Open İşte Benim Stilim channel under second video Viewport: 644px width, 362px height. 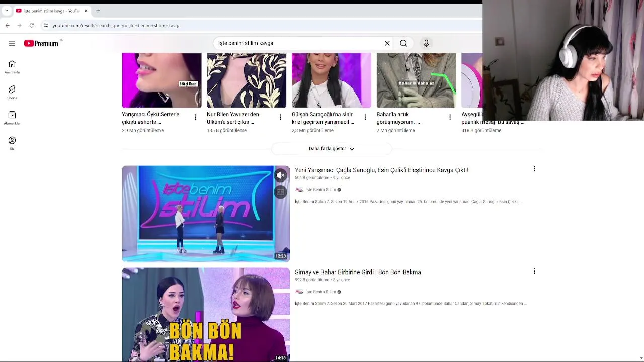[320, 292]
